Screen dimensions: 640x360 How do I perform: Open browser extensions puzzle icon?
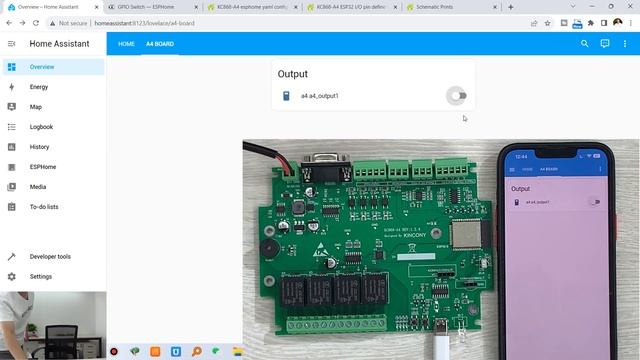click(x=590, y=23)
